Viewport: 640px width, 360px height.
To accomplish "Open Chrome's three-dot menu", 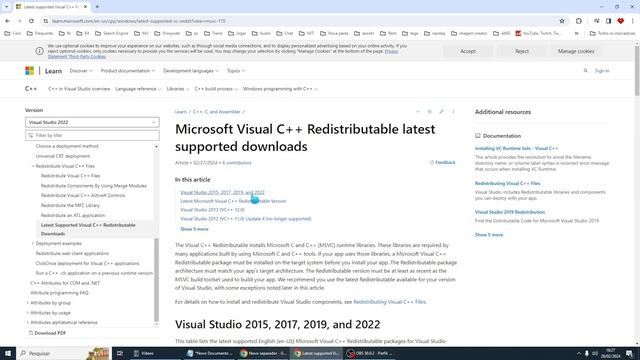I will coord(633,21).
